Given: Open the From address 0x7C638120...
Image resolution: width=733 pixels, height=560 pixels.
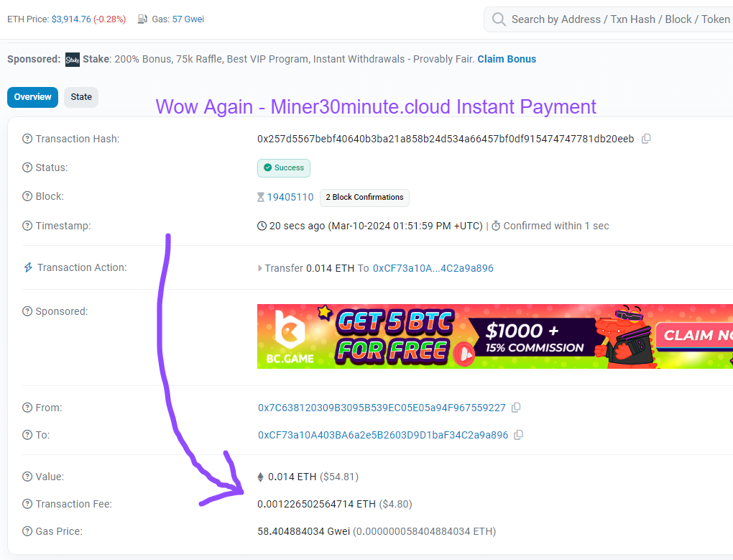Looking at the screenshot, I should [382, 408].
